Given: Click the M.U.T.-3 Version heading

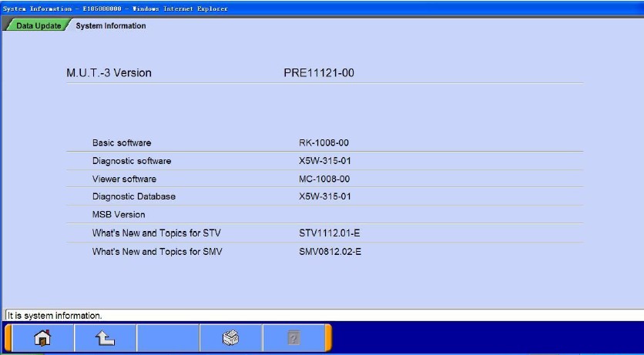Looking at the screenshot, I should (109, 73).
